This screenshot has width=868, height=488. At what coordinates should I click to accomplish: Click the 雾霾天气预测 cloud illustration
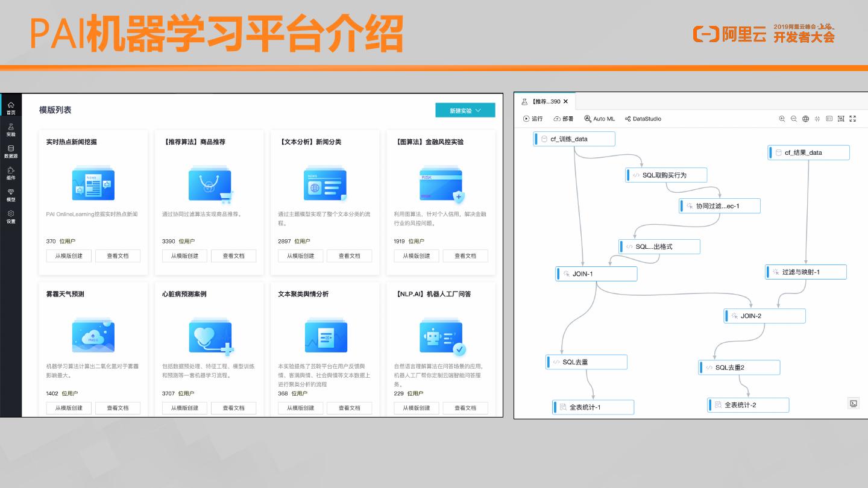point(93,336)
